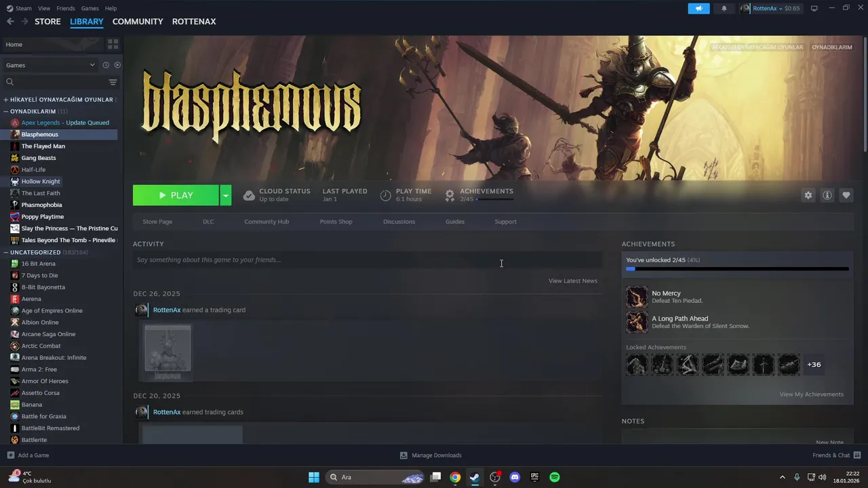Show the +36 more locked achievements
868x488 pixels.
click(x=814, y=365)
